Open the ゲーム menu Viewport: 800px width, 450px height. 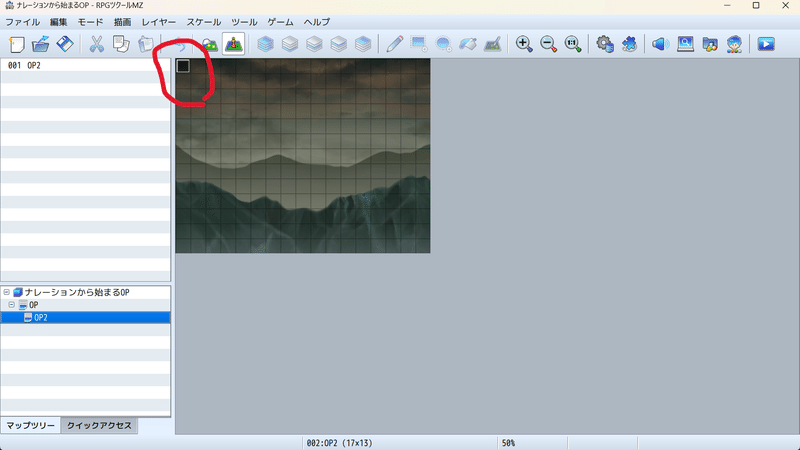point(281,22)
